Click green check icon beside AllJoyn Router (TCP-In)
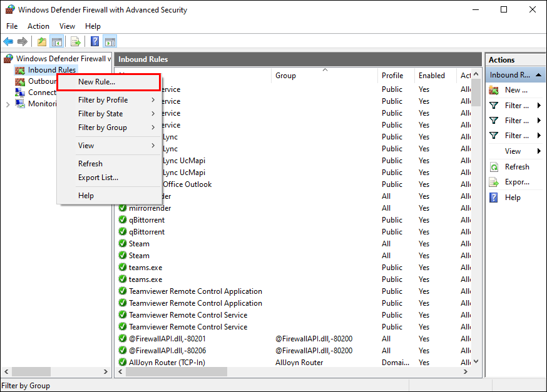Screen dimensions: 547x392 pyautogui.click(x=123, y=363)
